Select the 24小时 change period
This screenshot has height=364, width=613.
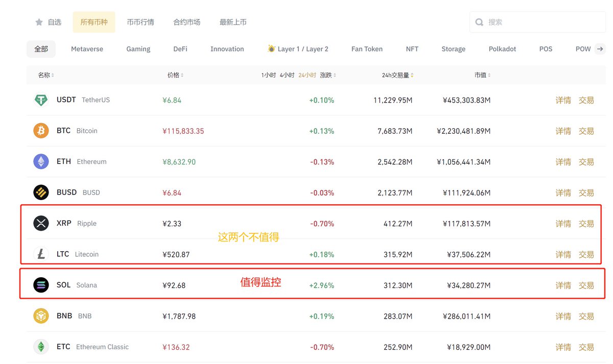(x=308, y=75)
